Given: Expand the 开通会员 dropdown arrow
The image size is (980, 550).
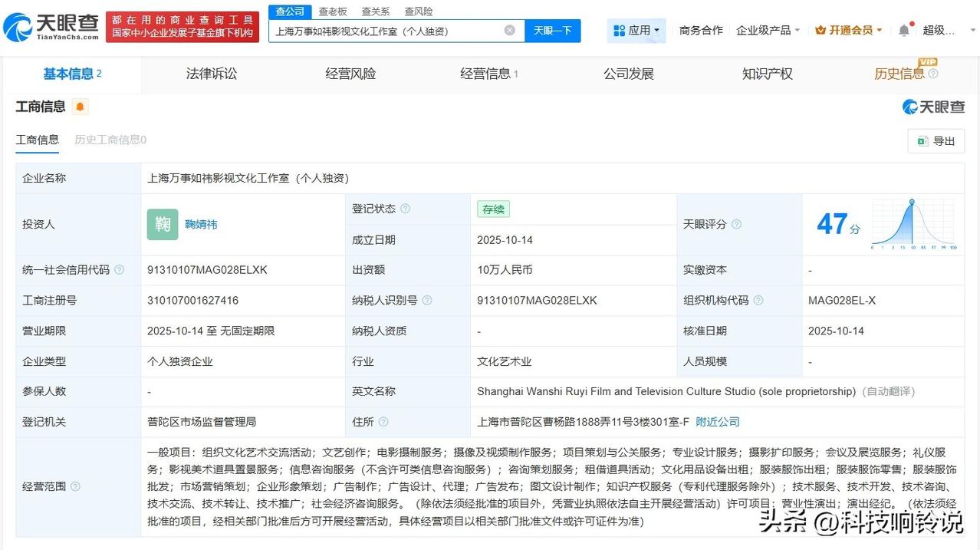Looking at the screenshot, I should [x=879, y=31].
